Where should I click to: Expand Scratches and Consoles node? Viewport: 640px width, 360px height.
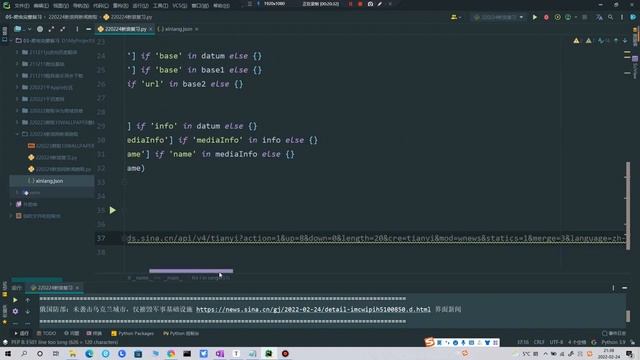click(x=11, y=216)
